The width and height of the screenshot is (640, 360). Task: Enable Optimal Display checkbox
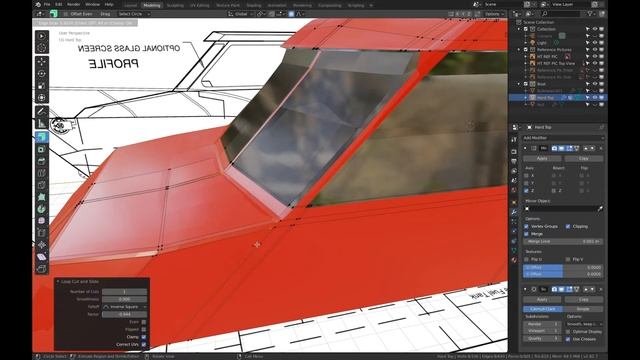(568, 331)
